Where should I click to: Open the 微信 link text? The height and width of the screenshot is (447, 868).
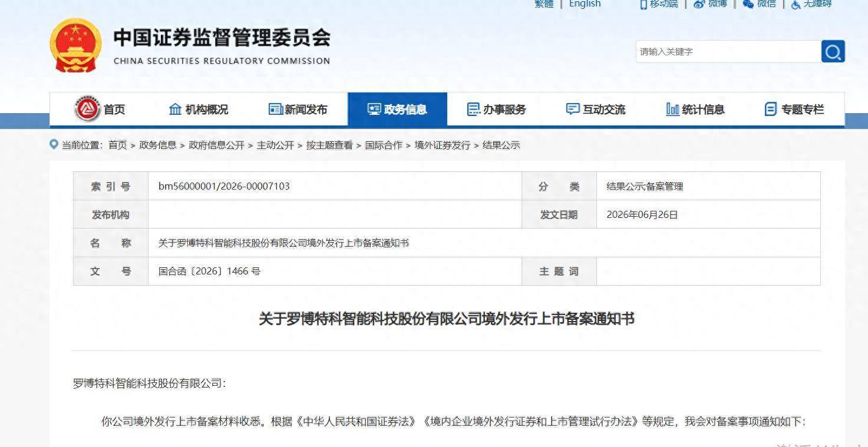tap(767, 4)
